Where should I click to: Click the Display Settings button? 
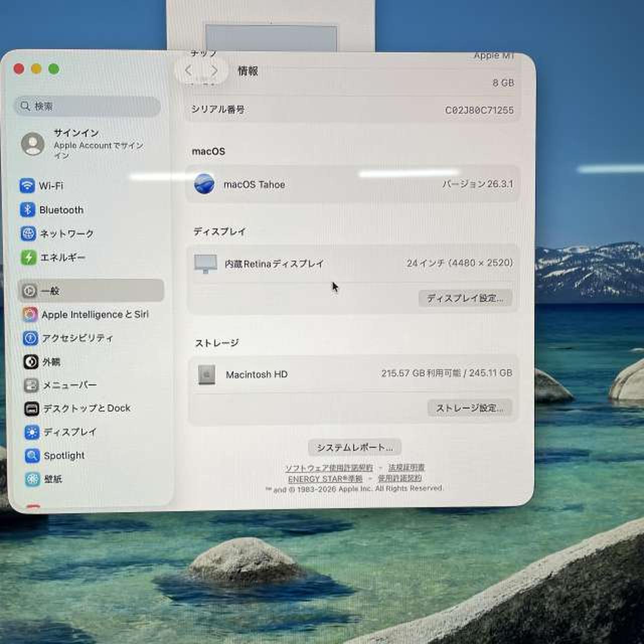[465, 298]
